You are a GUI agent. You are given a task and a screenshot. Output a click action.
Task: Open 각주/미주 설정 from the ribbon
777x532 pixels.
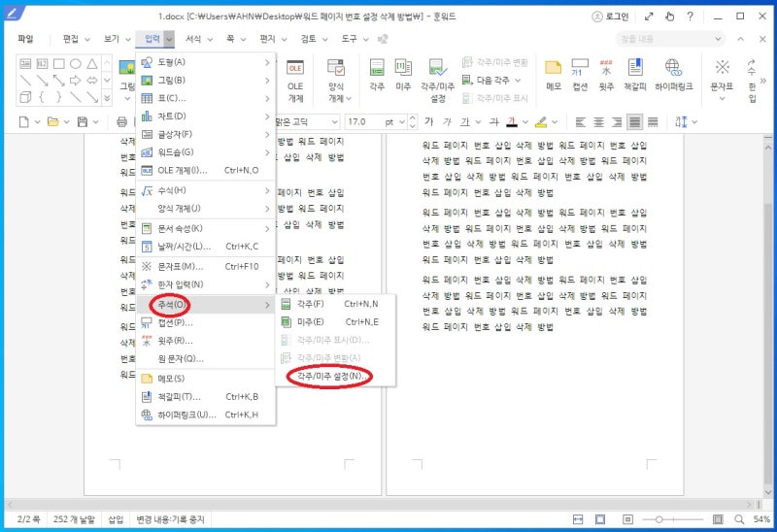[438, 81]
